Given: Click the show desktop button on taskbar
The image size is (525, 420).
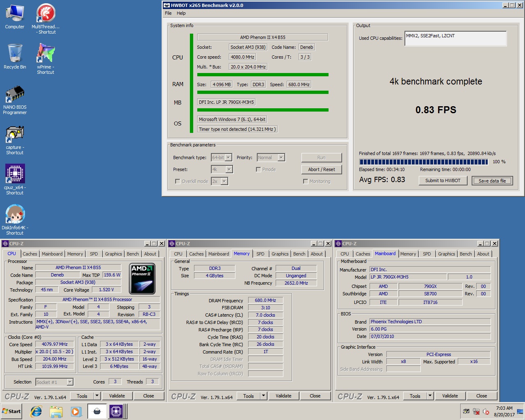Looking at the screenshot, I should point(520,411).
